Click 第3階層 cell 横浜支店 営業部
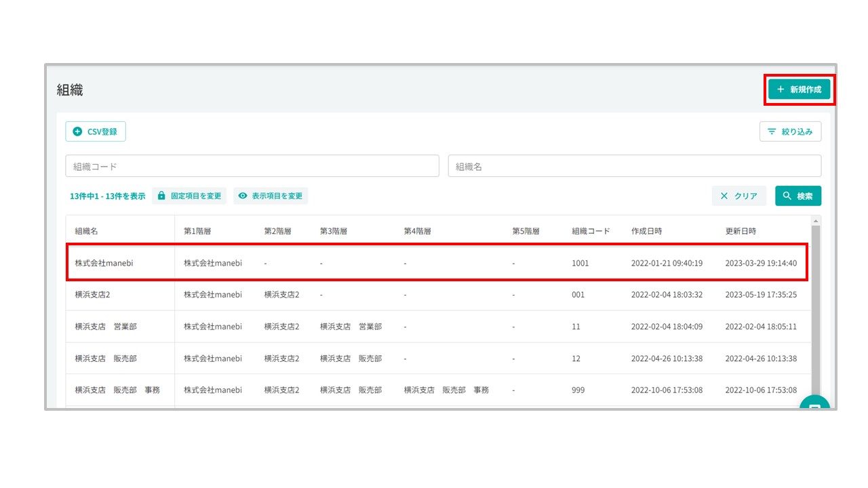Screen dimensions: 868x488 point(351,327)
